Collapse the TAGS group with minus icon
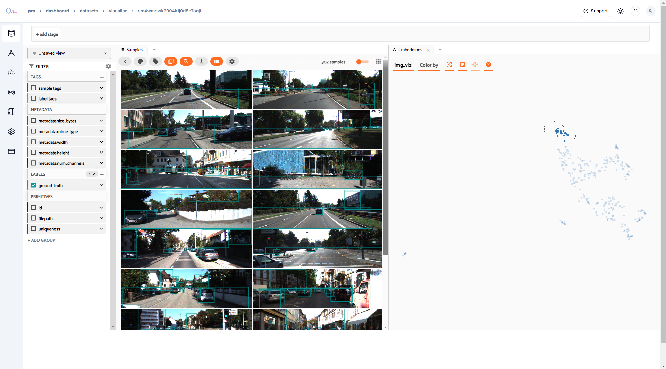The image size is (666, 369). (x=102, y=77)
